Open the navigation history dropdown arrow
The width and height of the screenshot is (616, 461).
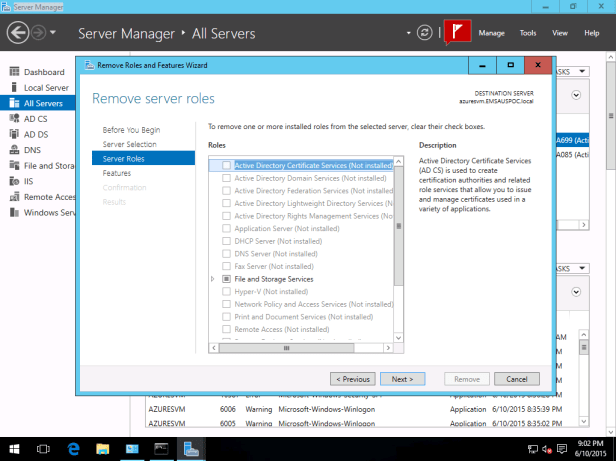pyautogui.click(x=60, y=33)
